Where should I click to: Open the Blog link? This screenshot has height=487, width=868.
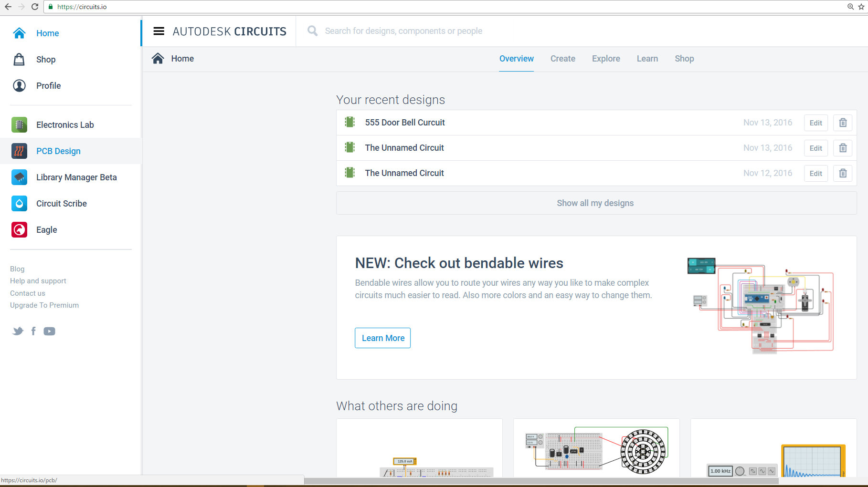click(17, 269)
